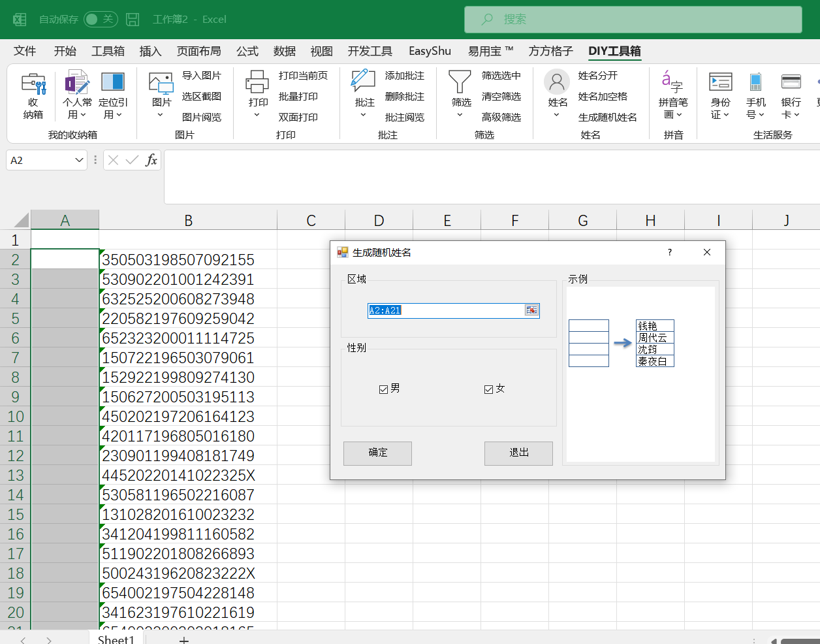Viewport: 820px width, 644px height.
Task: Expand the 拼音笔画 dropdown chevron
Action: coord(680,115)
